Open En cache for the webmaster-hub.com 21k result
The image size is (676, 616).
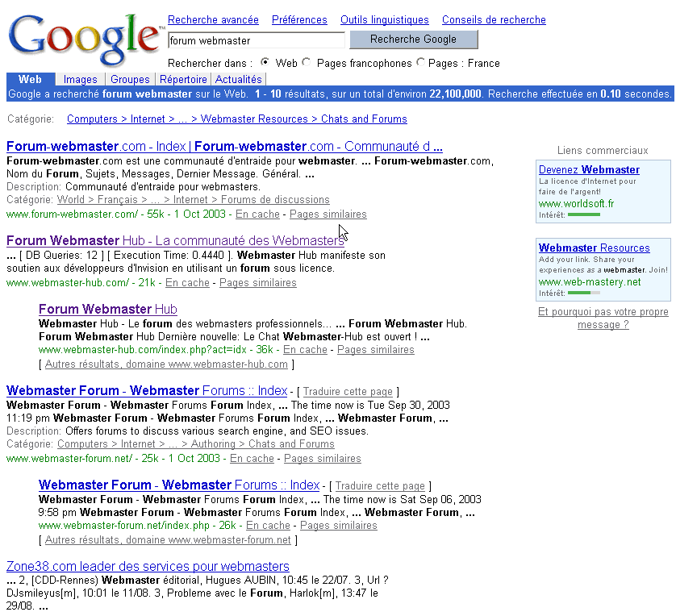point(187,282)
